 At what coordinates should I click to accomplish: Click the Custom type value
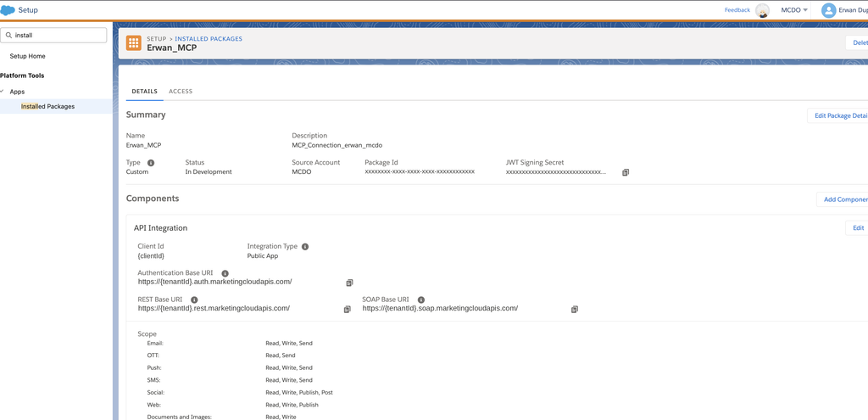pyautogui.click(x=137, y=171)
